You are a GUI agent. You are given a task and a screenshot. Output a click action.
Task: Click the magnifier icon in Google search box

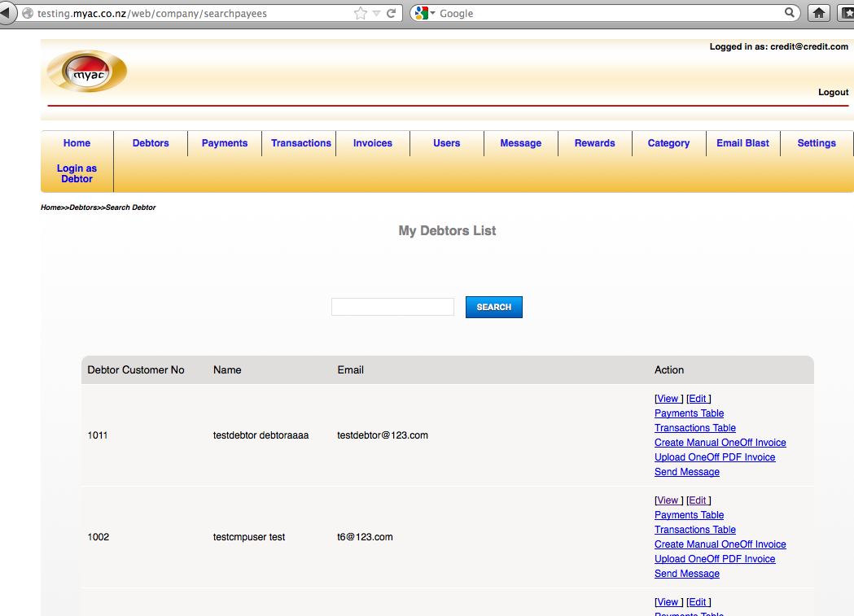(789, 12)
